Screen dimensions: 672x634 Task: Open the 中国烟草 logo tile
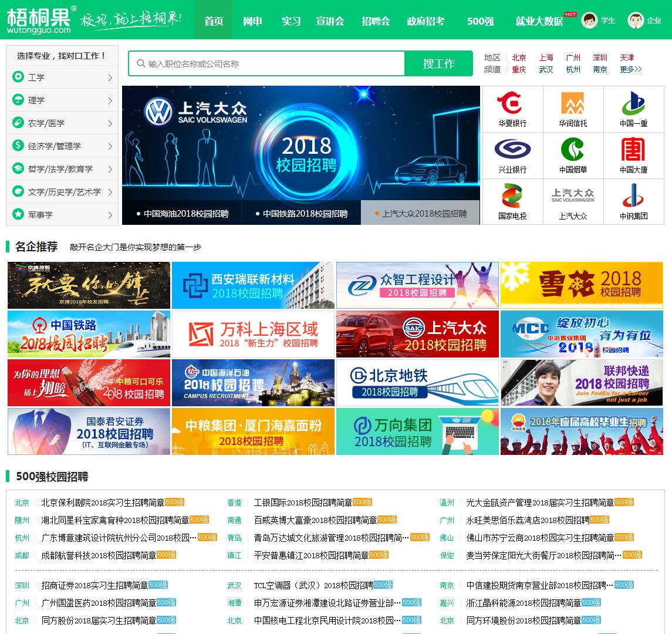(x=573, y=155)
